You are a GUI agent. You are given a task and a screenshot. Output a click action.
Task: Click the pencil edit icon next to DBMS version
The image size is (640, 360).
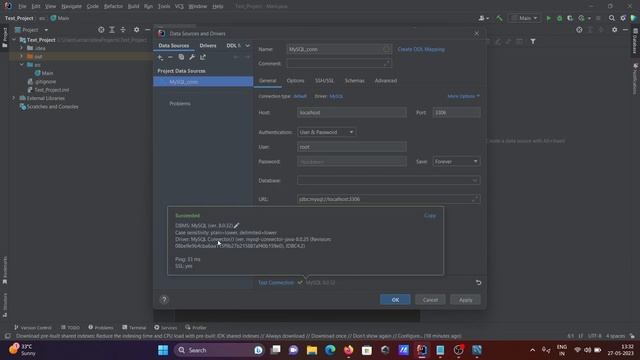point(237,225)
